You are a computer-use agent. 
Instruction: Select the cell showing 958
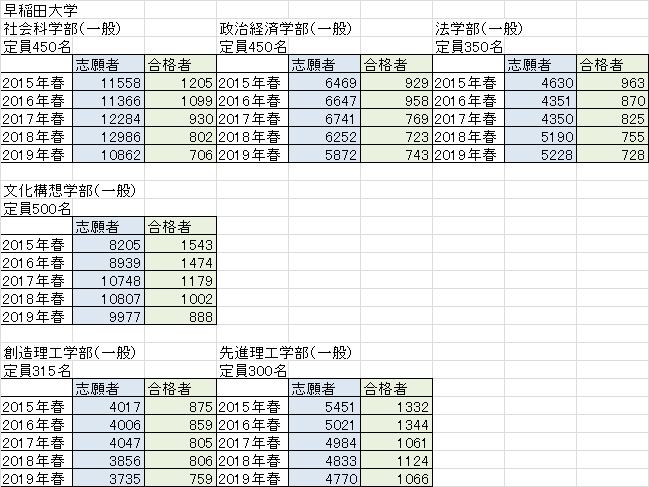[x=397, y=101]
